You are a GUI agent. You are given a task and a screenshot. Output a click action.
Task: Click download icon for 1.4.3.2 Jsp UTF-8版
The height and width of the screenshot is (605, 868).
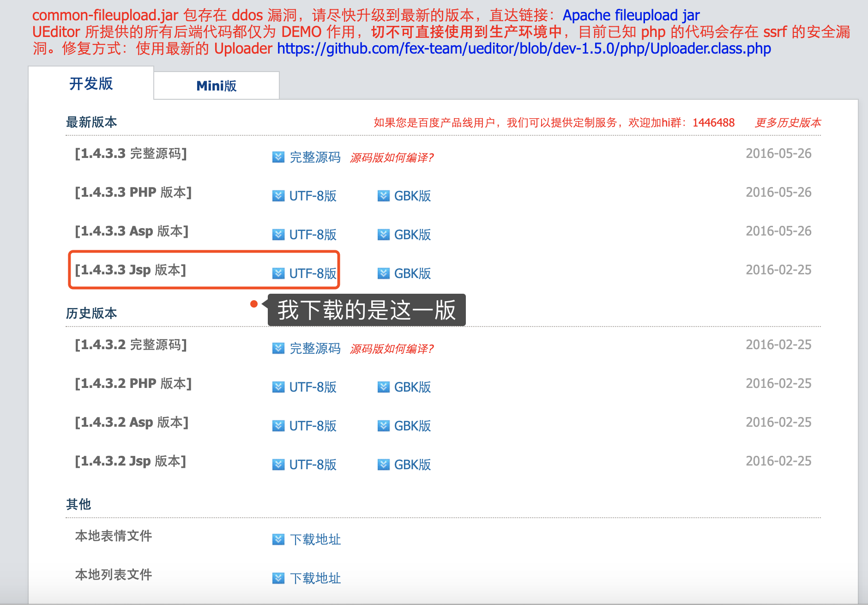278,465
